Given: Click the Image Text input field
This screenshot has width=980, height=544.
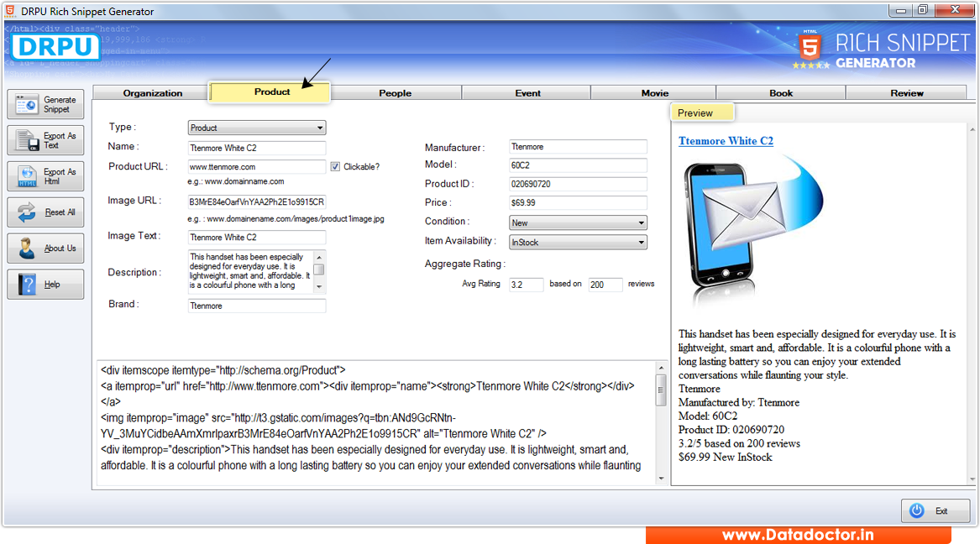Looking at the screenshot, I should [x=257, y=238].
